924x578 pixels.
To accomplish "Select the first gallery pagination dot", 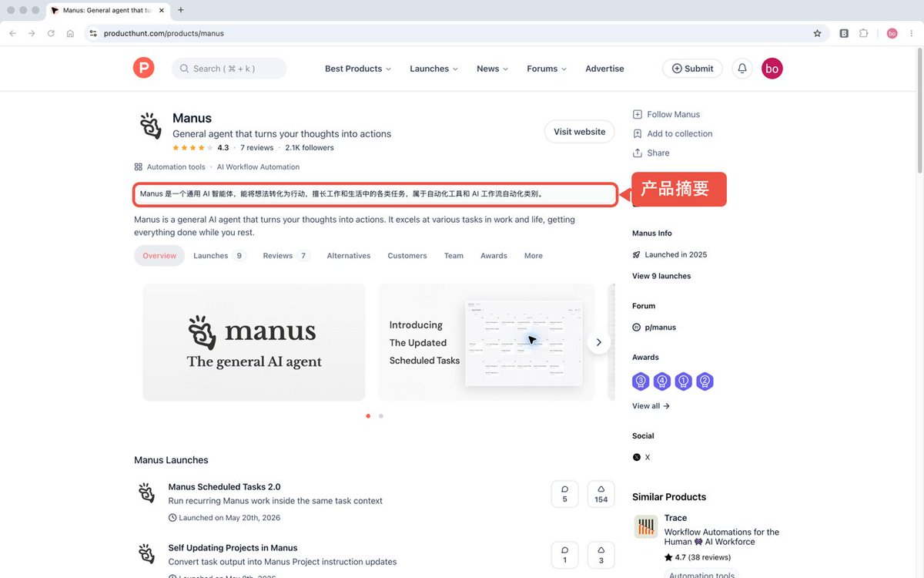I will point(368,416).
